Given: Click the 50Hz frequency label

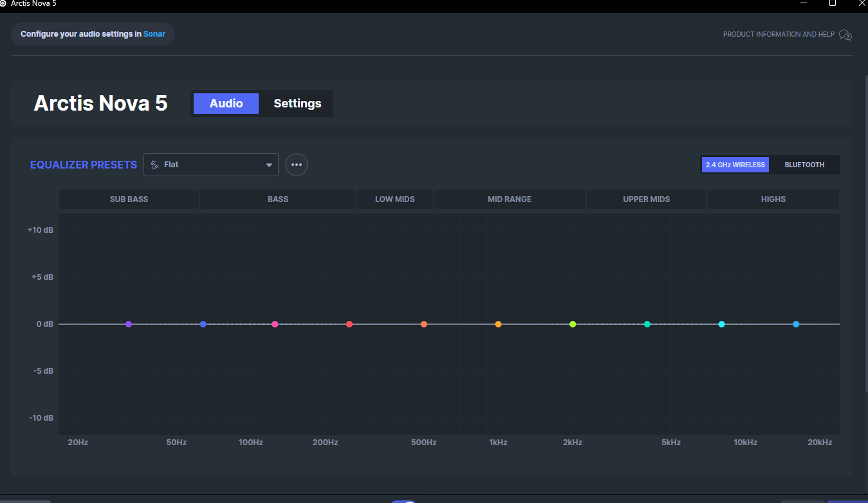Looking at the screenshot, I should click(x=176, y=443).
